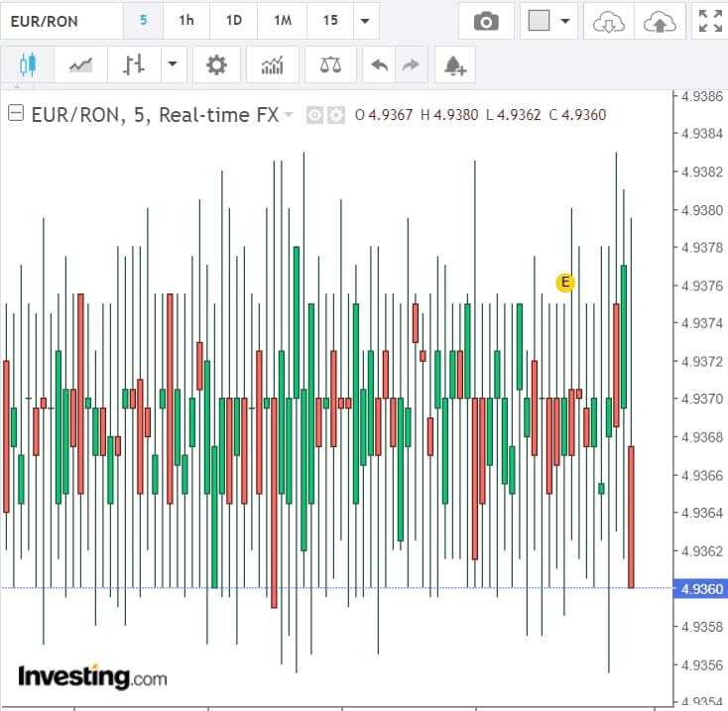Open the chart style dropdown arrow

point(172,65)
